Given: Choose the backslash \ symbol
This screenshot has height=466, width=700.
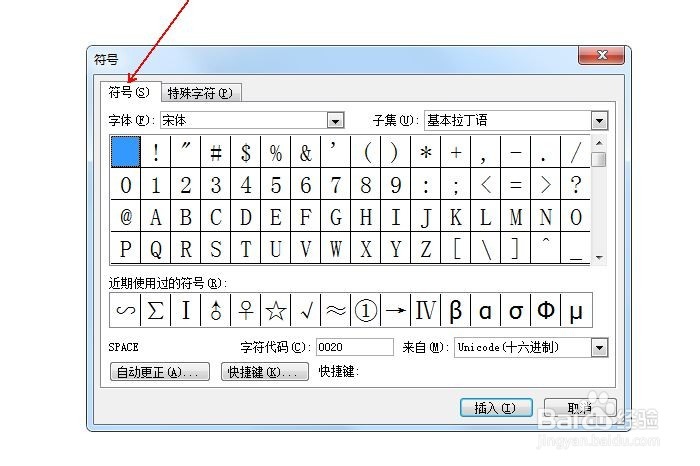Looking at the screenshot, I should coord(486,248).
